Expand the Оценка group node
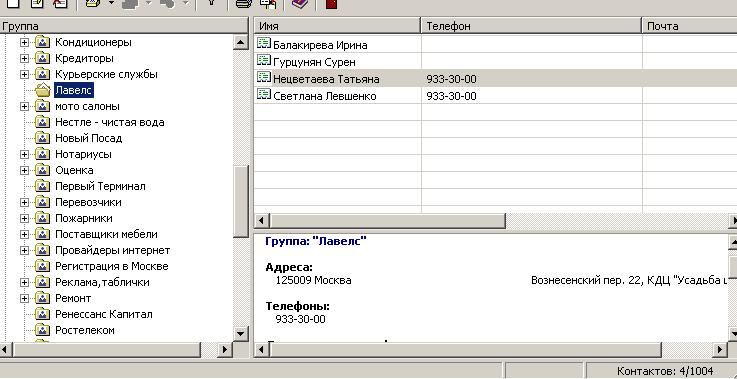This screenshot has height=379, width=737. tap(24, 171)
